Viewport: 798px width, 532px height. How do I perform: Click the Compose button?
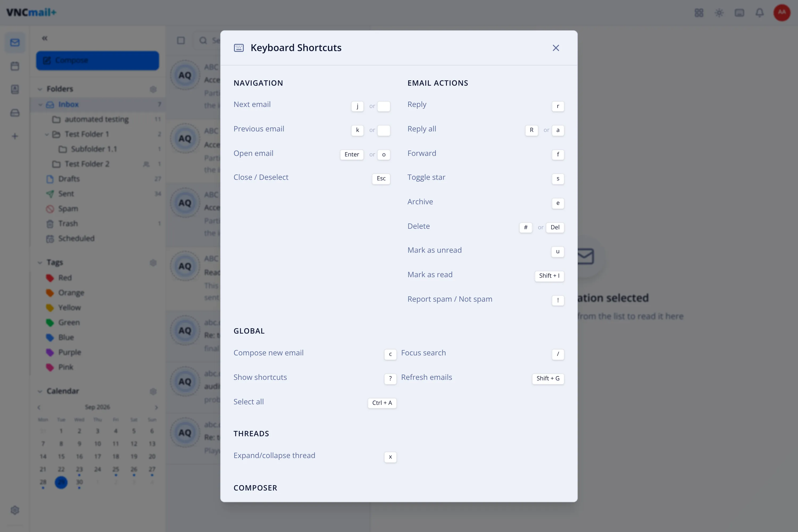(97, 60)
